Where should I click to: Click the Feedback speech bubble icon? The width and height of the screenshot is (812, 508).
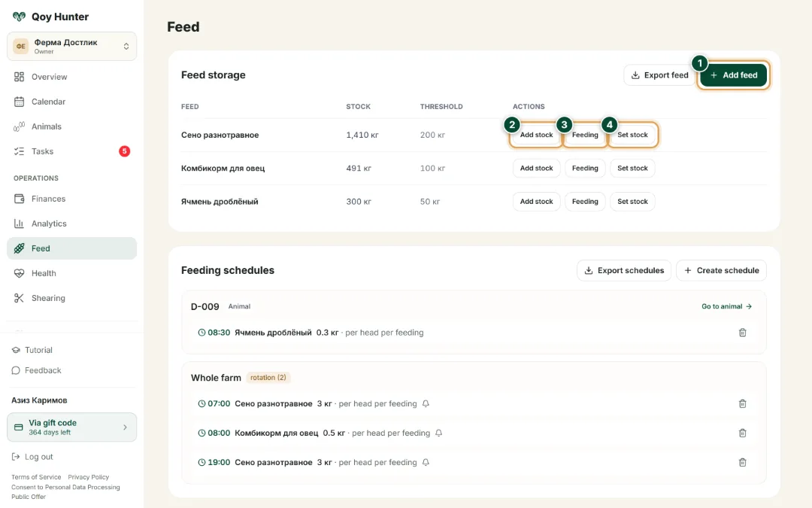[16, 370]
